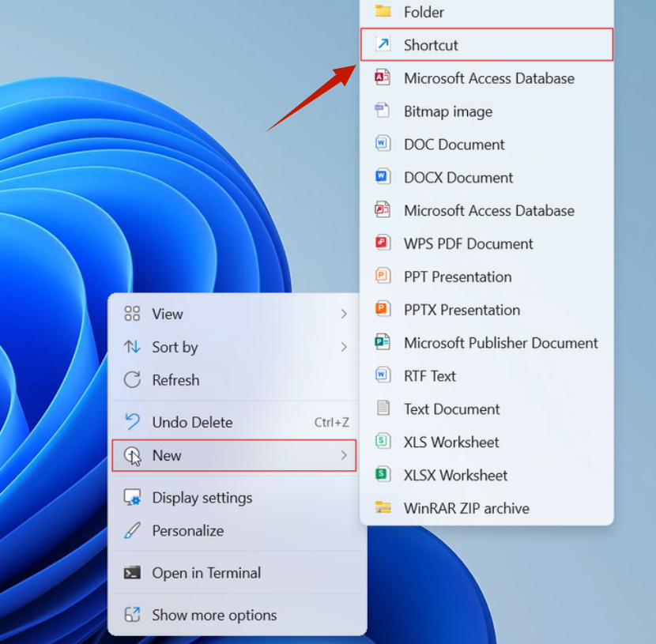
Task: Create a new Text Document
Action: tap(487, 409)
